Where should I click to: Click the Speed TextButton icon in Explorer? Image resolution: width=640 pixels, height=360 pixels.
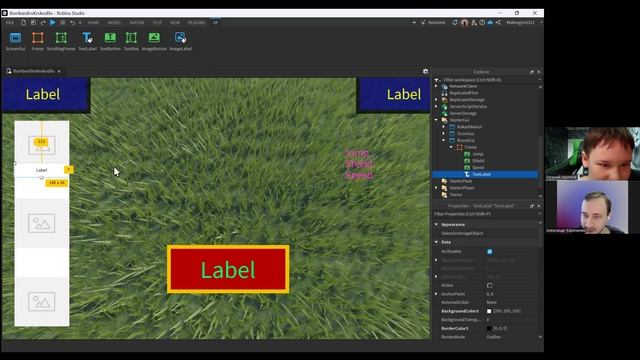[x=467, y=167]
